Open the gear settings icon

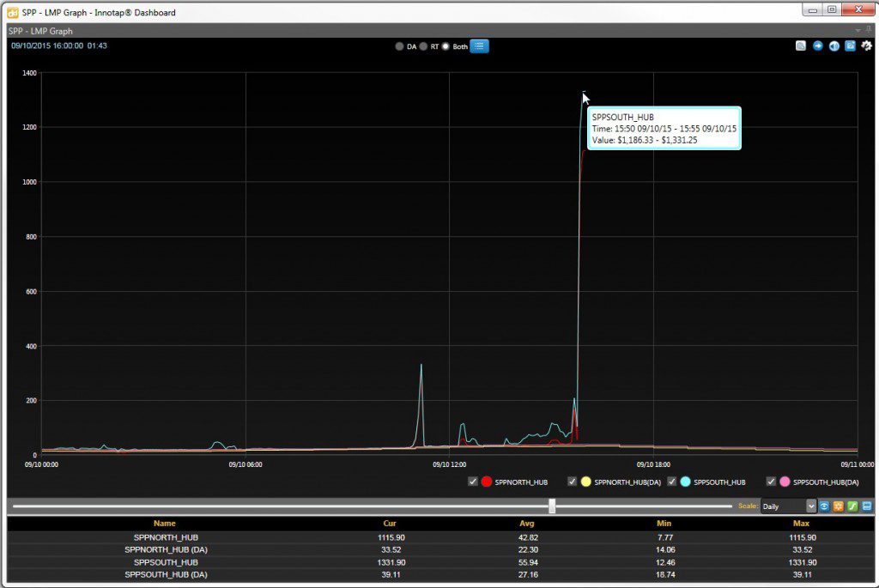(867, 45)
